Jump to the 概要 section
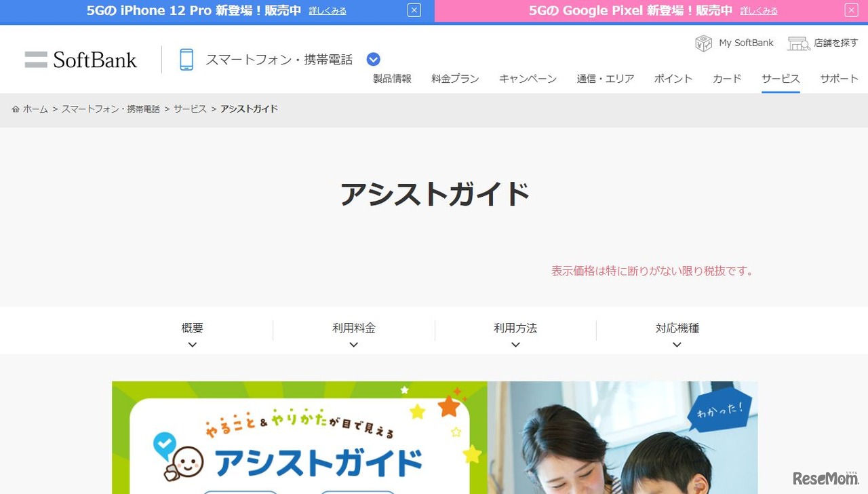868x494 pixels. pyautogui.click(x=193, y=328)
